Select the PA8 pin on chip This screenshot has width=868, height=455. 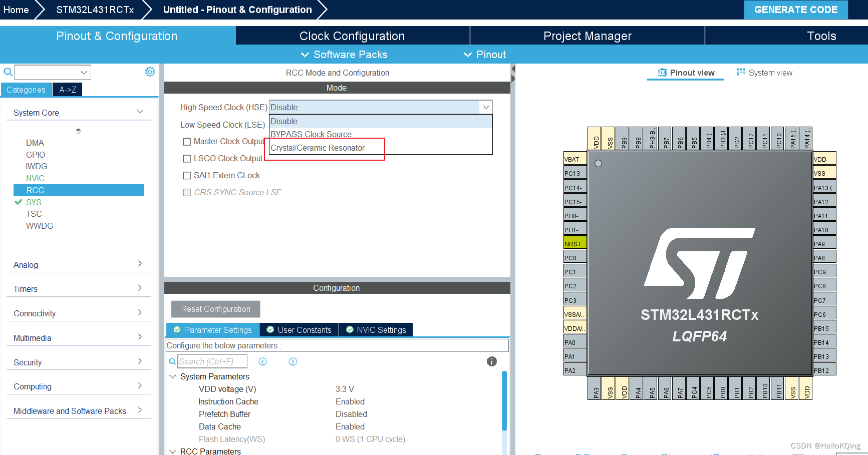pyautogui.click(x=824, y=258)
